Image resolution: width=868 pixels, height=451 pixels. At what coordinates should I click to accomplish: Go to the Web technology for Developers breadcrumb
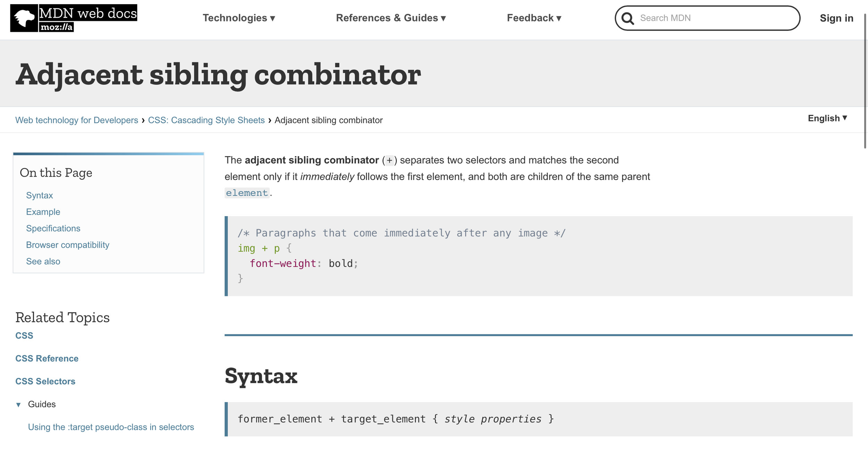77,120
